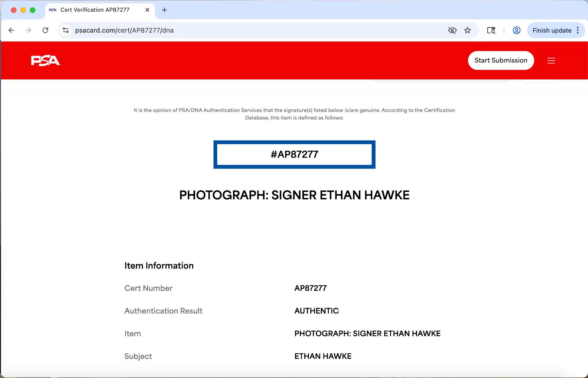Select the Cert Verification AP87277 tab
This screenshot has width=588, height=378.
coord(100,10)
